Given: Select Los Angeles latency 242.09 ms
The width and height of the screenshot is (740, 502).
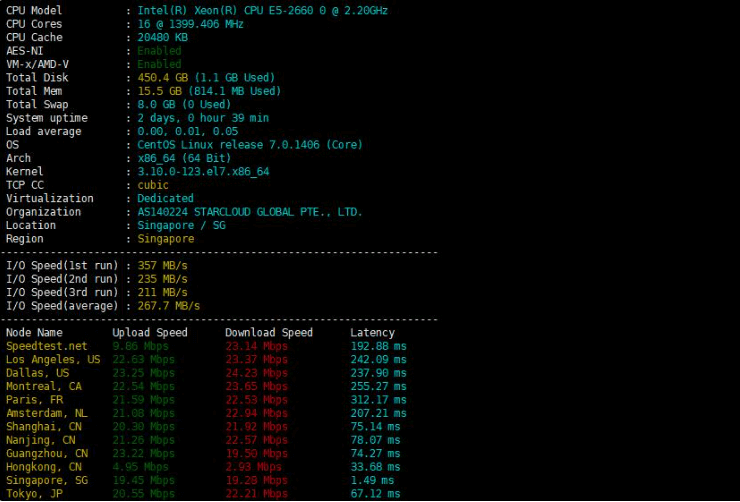Looking at the screenshot, I should click(378, 360).
